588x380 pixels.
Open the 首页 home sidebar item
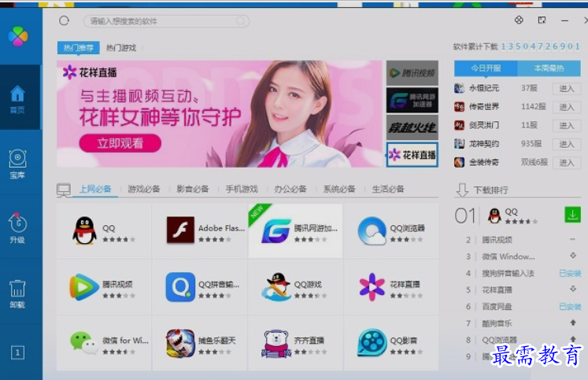(17, 98)
